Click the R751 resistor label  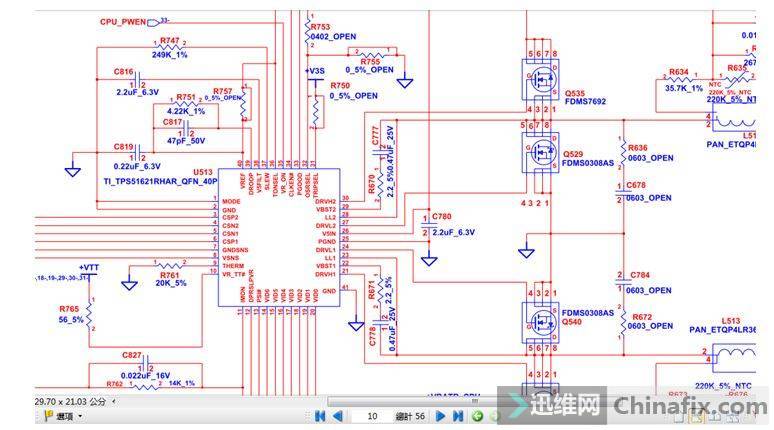pos(186,97)
